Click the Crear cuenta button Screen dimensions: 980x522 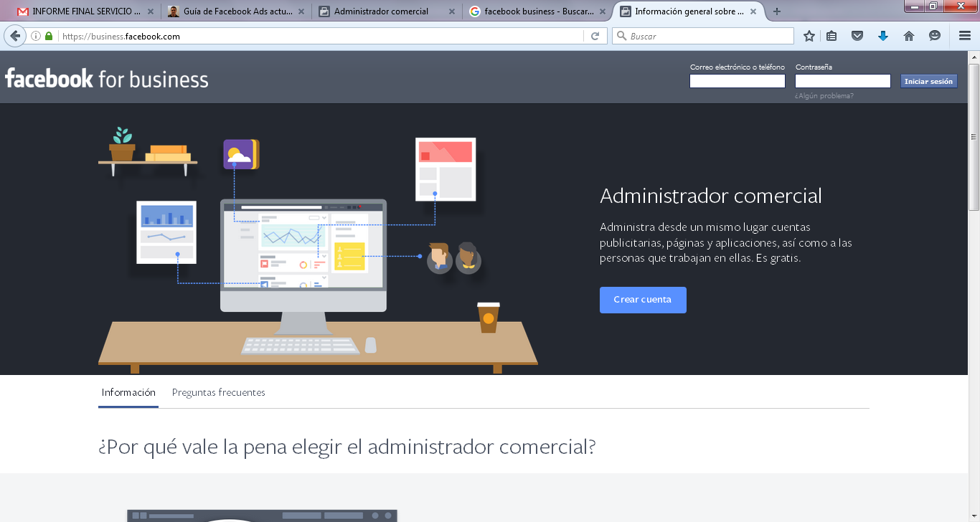click(x=643, y=300)
